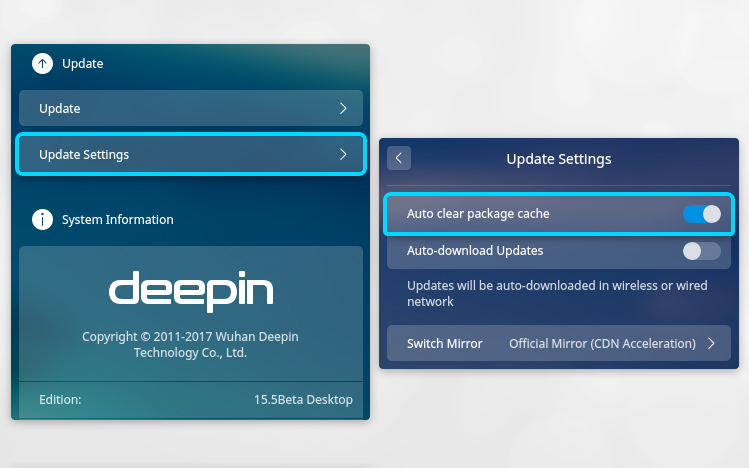Viewport: 749px width, 468px height.
Task: Click the Update section arrow icon
Action: [43, 64]
